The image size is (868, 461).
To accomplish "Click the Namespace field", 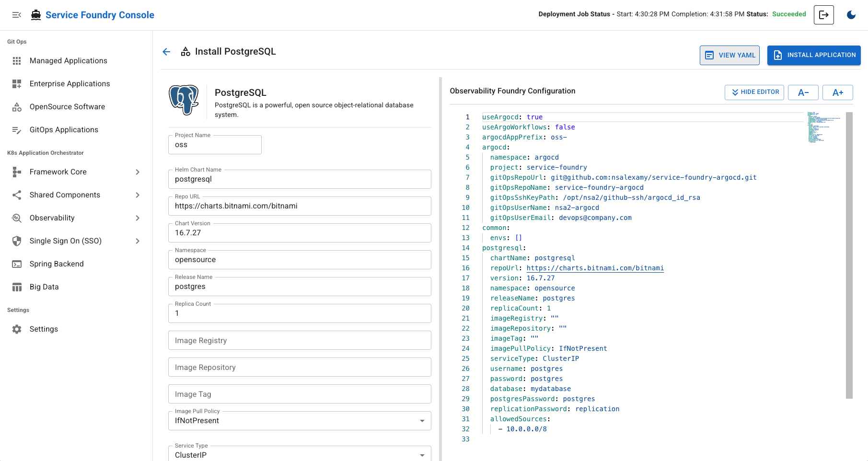I will (x=300, y=260).
